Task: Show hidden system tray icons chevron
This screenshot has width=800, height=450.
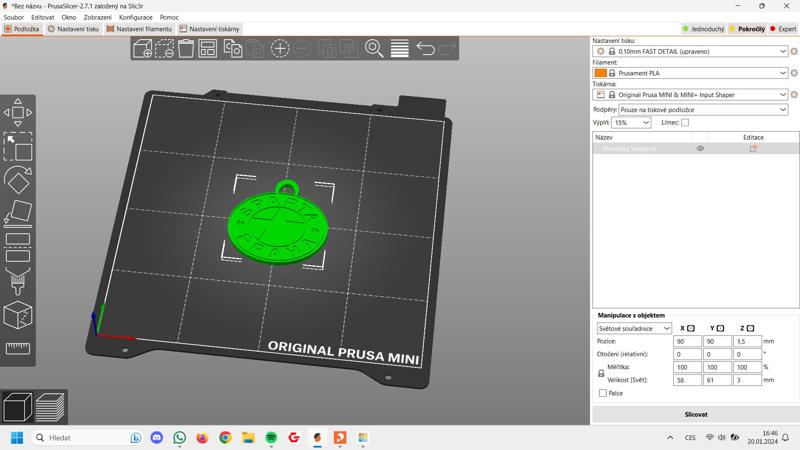Action: pyautogui.click(x=670, y=438)
